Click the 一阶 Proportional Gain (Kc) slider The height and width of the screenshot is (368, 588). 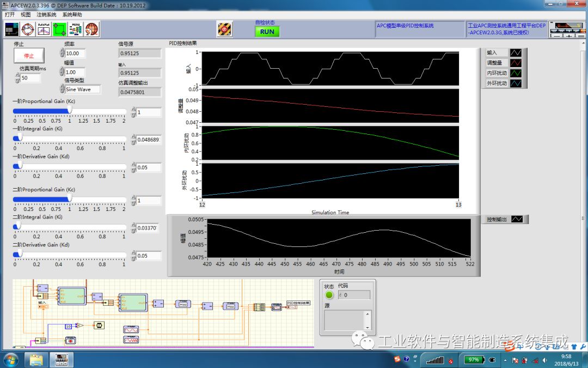pyautogui.click(x=70, y=111)
